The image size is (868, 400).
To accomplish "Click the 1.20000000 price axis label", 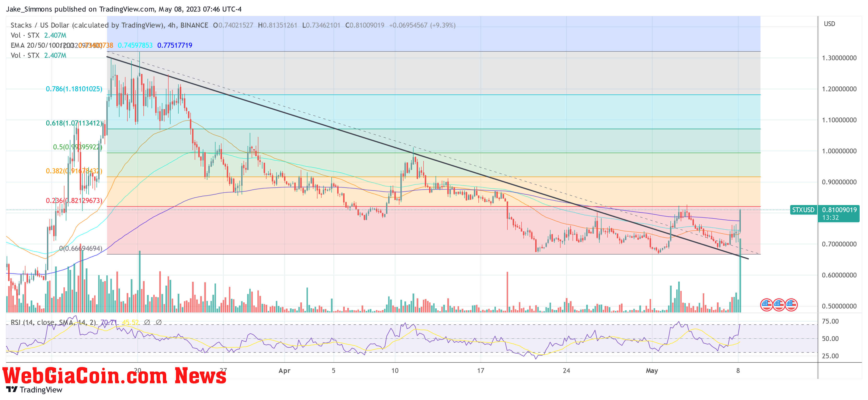I will 839,89.
